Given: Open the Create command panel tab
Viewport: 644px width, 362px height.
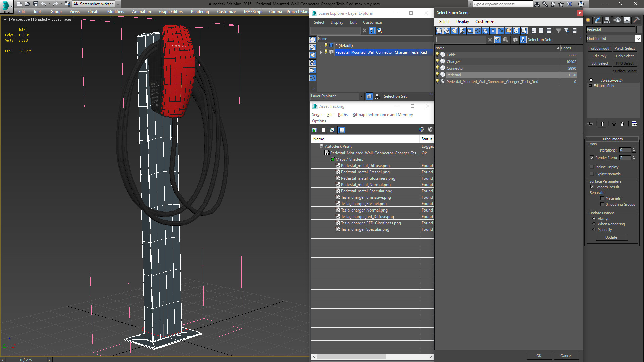Looking at the screenshot, I should coord(588,20).
